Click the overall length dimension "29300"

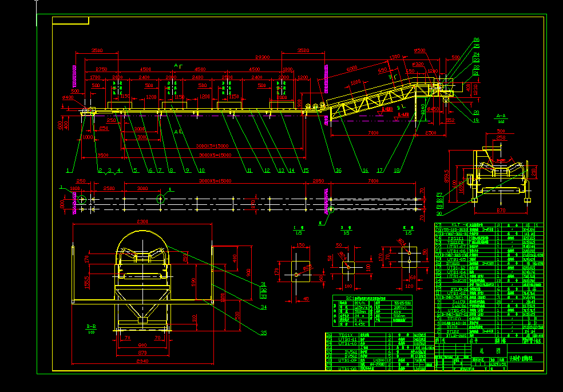tap(262, 57)
